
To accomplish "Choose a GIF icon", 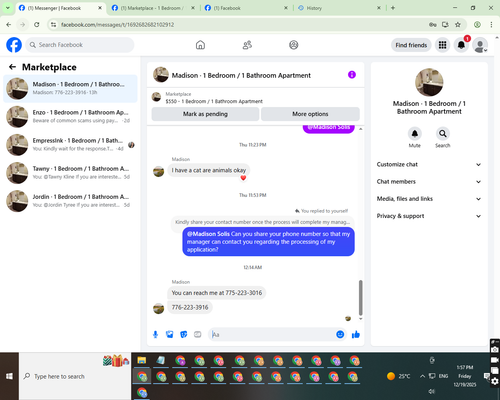I will point(198,334).
